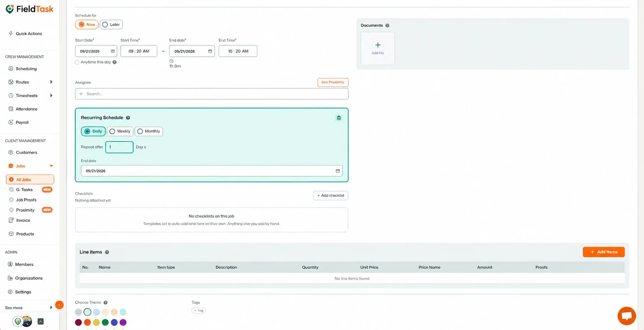Click the Invoice sidebar icon
The image size is (644, 330).
pyautogui.click(x=11, y=220)
